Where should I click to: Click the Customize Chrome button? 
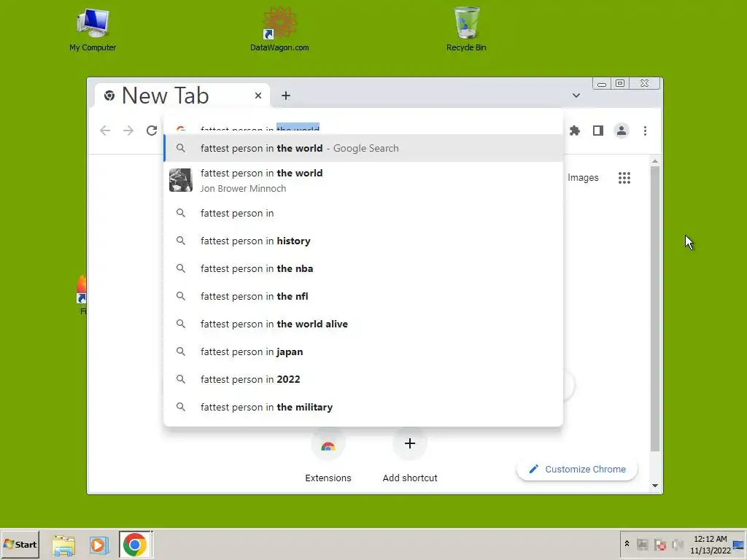click(x=577, y=469)
